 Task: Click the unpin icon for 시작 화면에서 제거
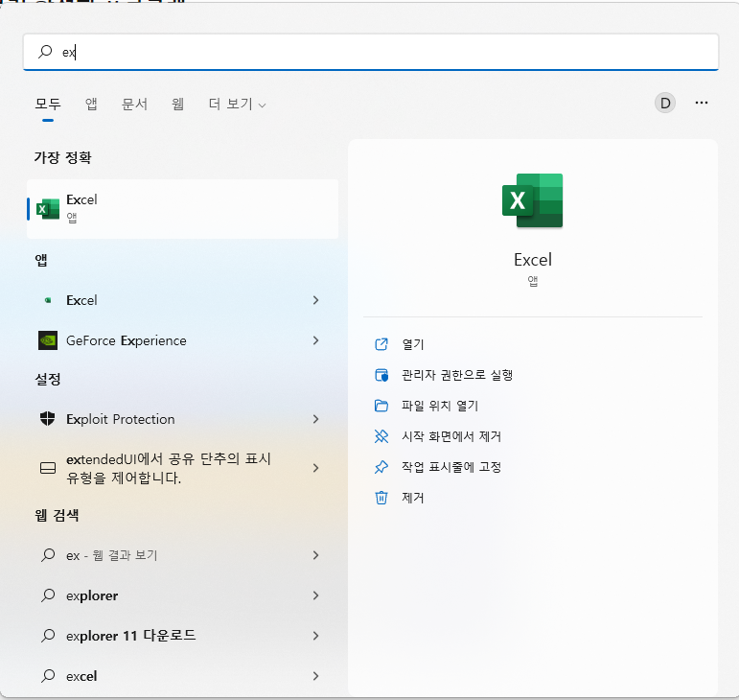tap(381, 436)
